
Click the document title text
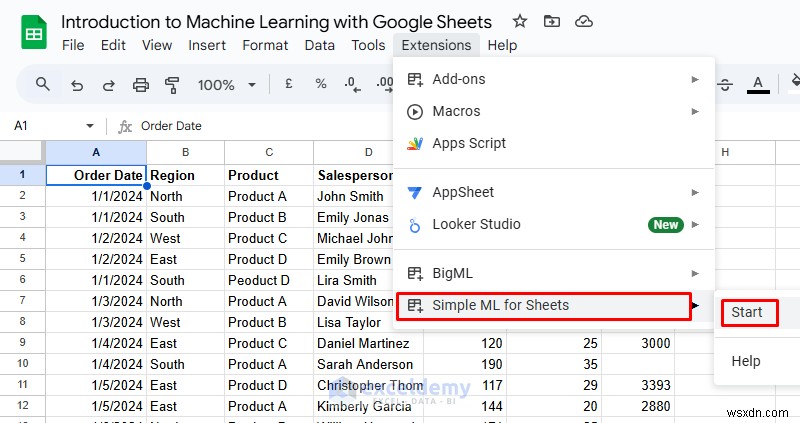276,22
